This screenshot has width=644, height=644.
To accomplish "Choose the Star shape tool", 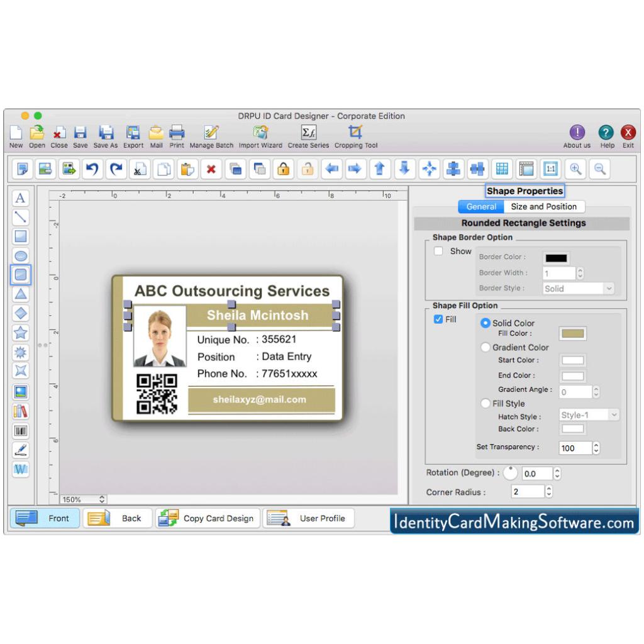I will pyautogui.click(x=19, y=333).
